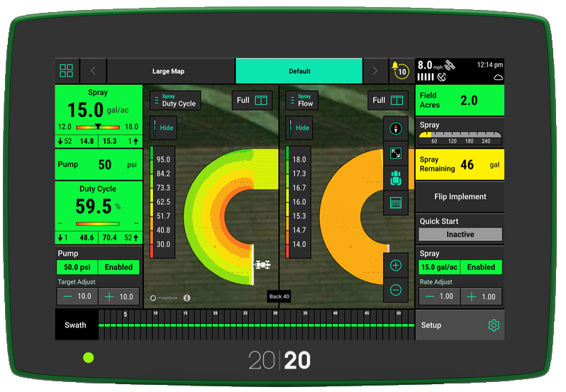The width and height of the screenshot is (566, 392).
Task: Click the Quick Start Inactive button
Action: pyautogui.click(x=460, y=235)
